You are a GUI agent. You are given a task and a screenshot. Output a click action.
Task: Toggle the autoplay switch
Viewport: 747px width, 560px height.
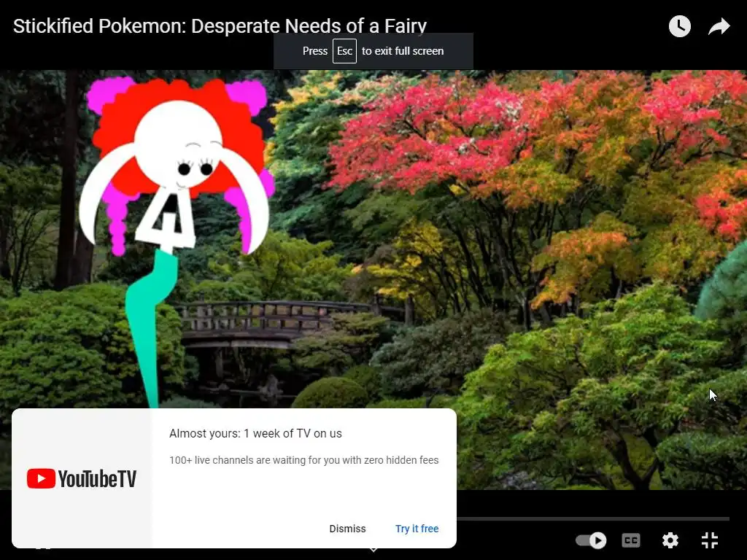click(x=591, y=540)
